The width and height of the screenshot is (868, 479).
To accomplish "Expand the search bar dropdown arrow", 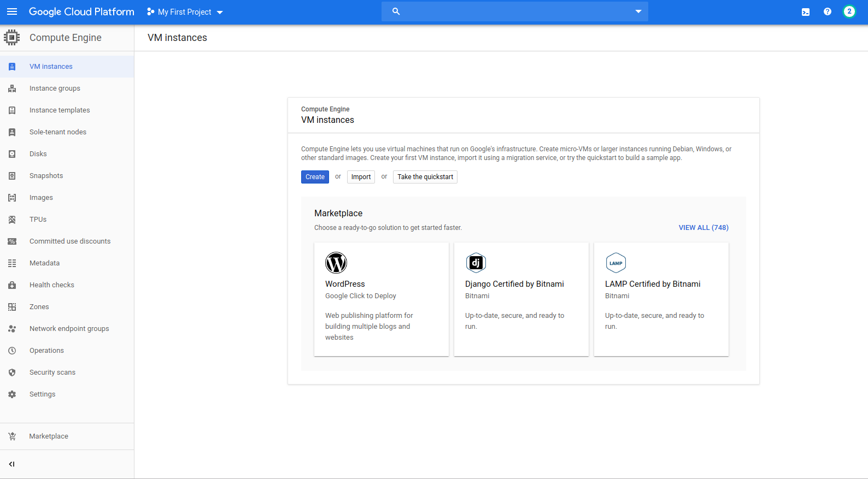I will tap(638, 11).
